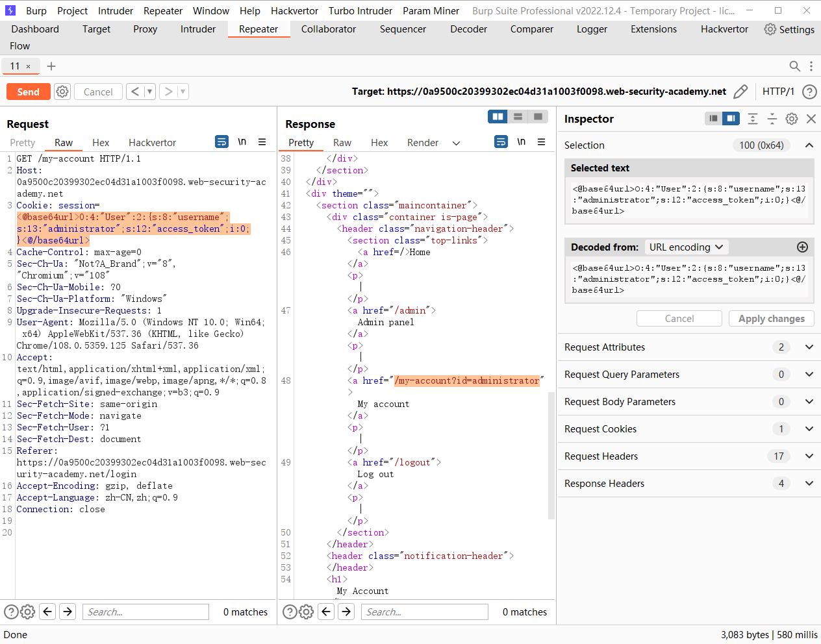Open response search settings gear

(x=307, y=612)
